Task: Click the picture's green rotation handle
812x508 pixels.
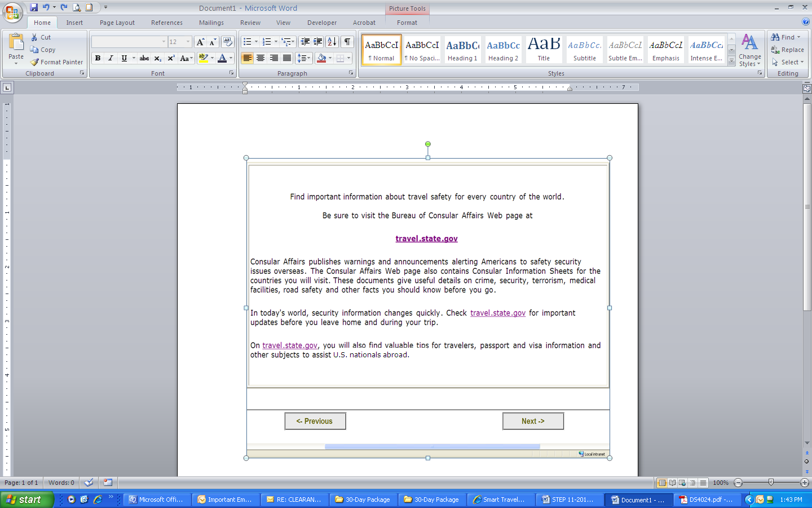Action: (428, 144)
